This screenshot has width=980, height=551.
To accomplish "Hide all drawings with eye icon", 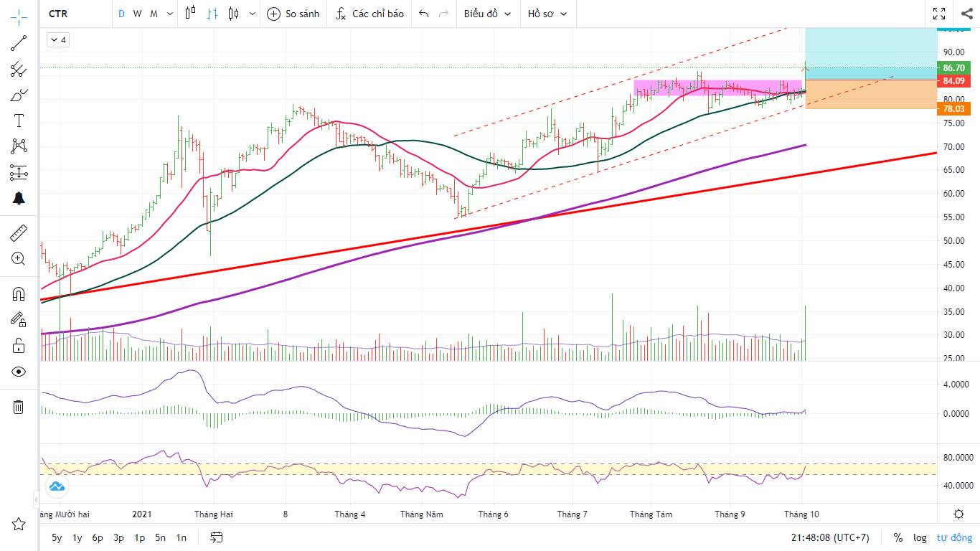I will coord(19,372).
